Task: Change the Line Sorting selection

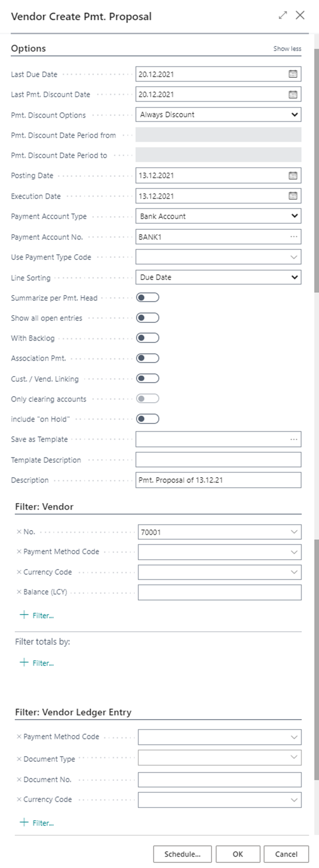Action: 295,277
